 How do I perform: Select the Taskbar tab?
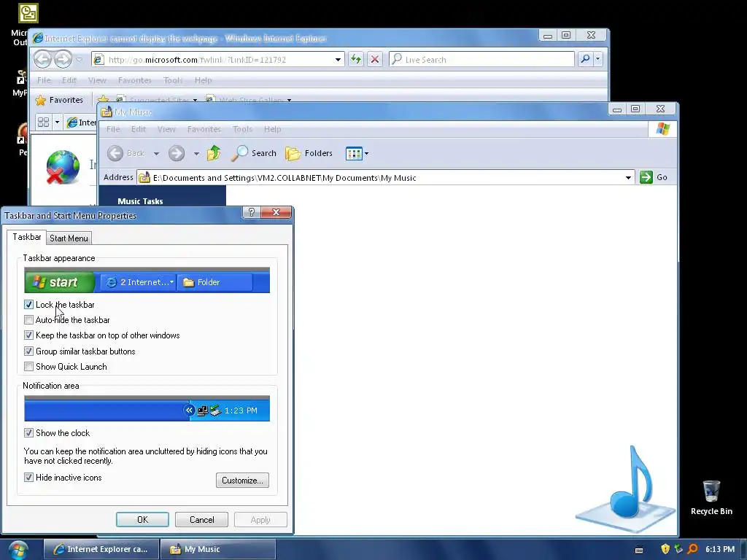click(x=27, y=237)
